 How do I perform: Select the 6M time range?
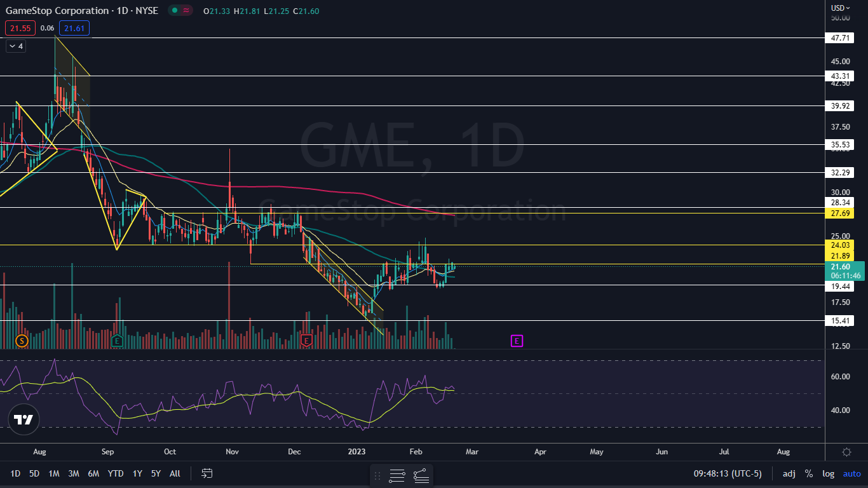tap(93, 473)
